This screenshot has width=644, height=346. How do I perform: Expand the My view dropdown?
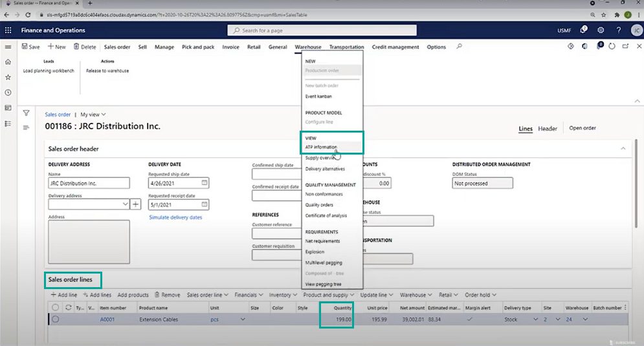click(93, 114)
